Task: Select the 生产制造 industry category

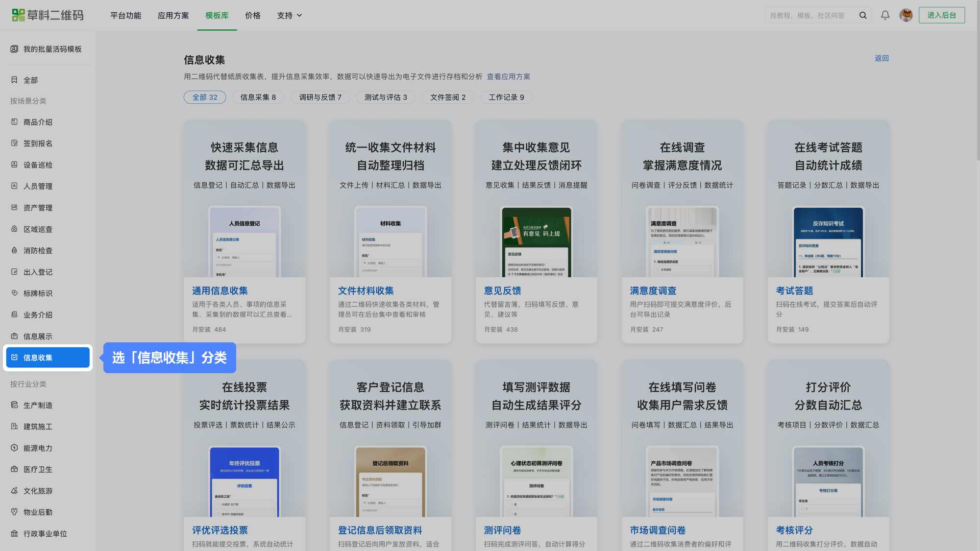Action: [38, 405]
